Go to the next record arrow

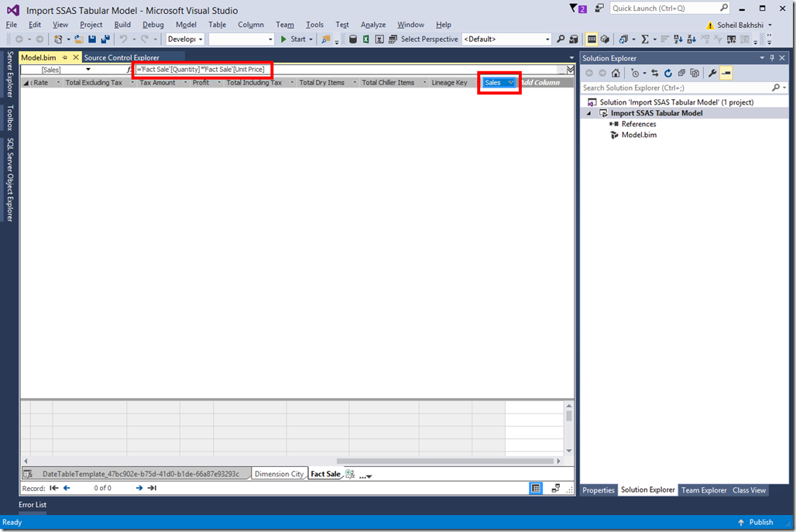[139, 488]
